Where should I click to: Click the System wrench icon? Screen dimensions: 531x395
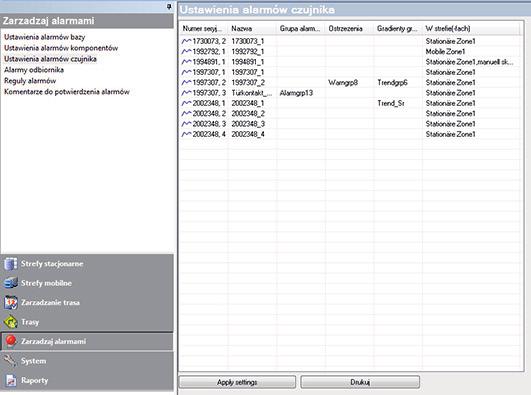[10, 361]
